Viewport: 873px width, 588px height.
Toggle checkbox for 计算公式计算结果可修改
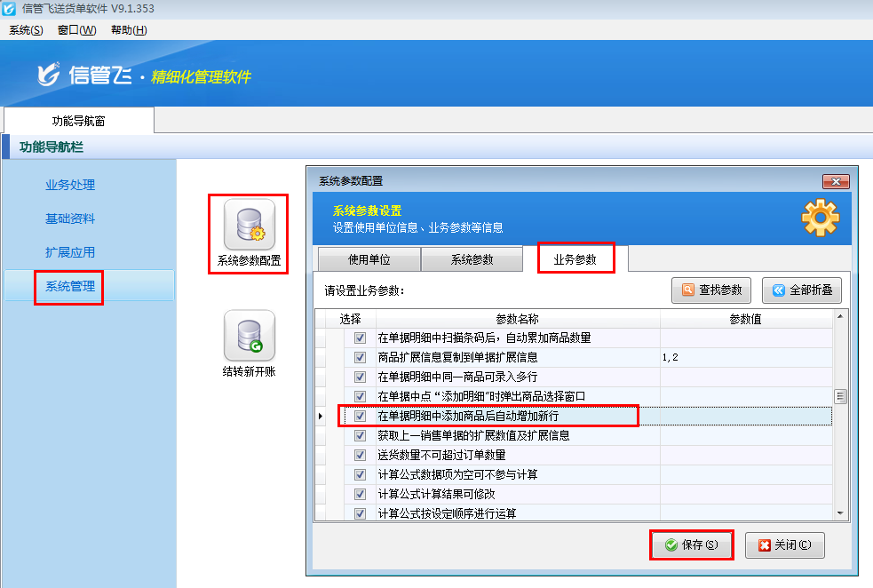point(361,494)
